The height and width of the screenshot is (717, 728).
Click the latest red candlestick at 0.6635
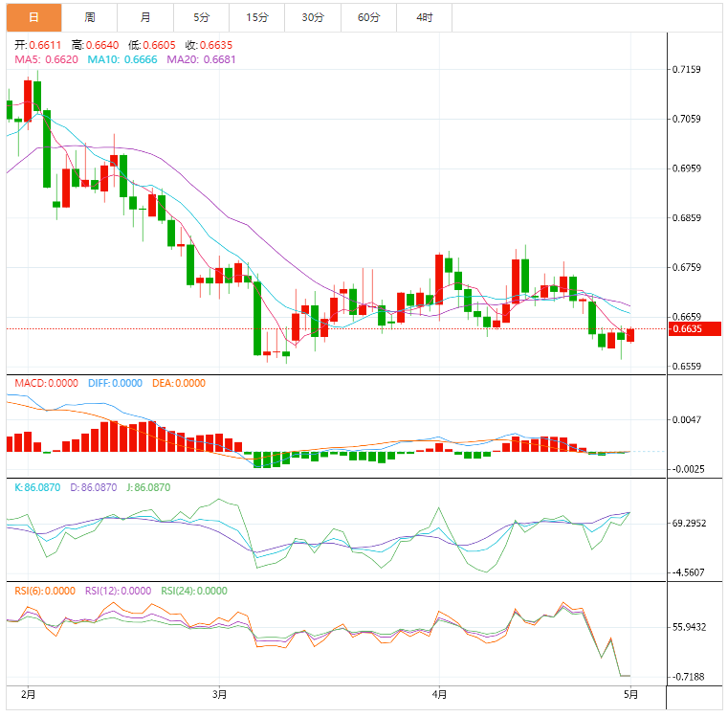[630, 335]
